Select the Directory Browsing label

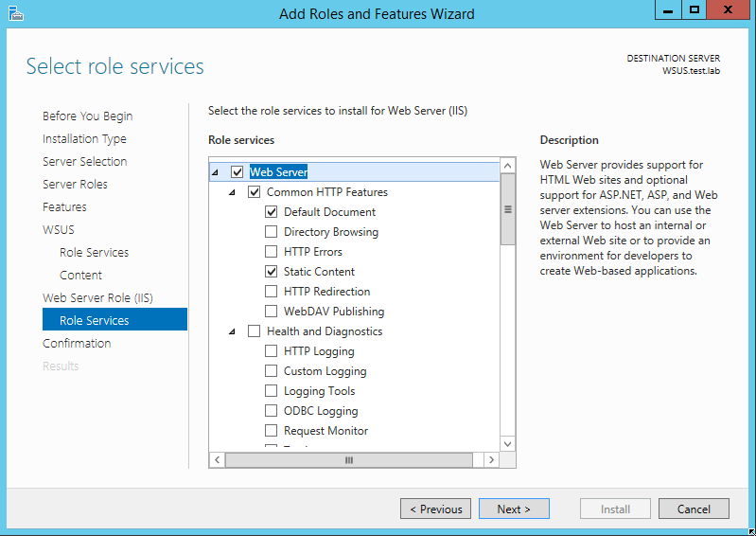pos(331,232)
